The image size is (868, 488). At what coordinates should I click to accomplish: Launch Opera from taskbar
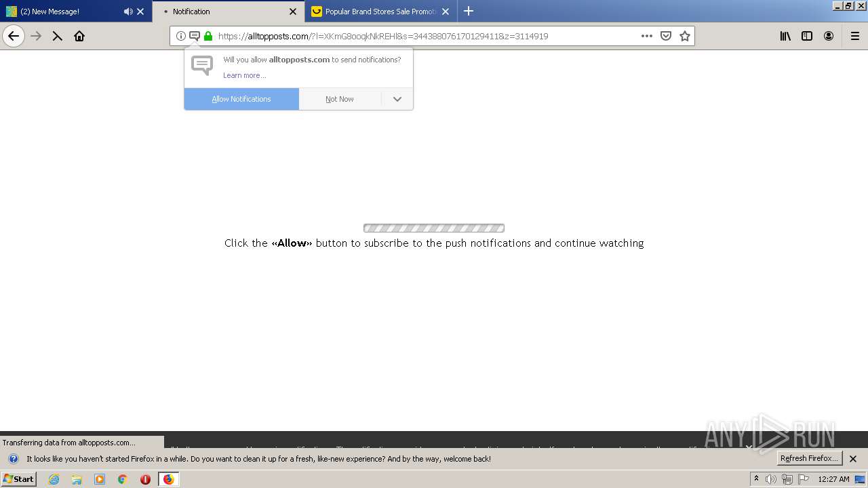pyautogui.click(x=145, y=479)
